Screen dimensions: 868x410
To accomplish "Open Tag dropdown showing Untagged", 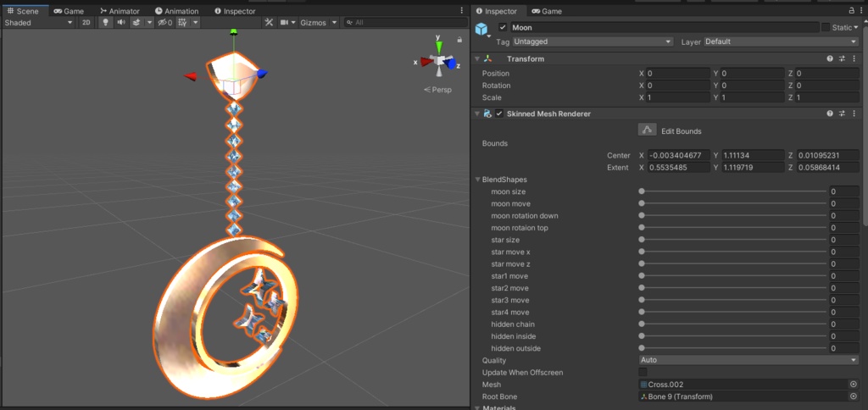I will (593, 42).
